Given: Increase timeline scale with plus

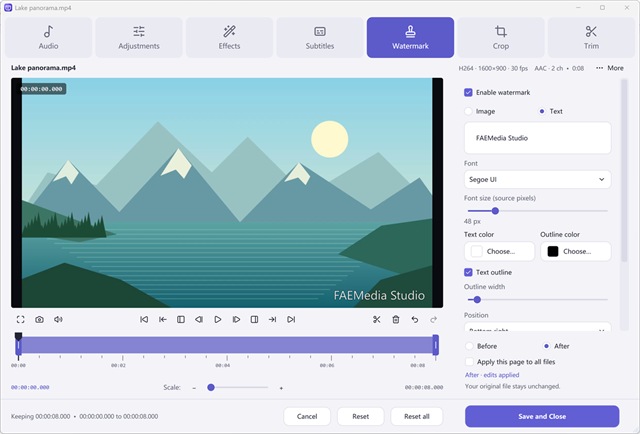Looking at the screenshot, I should (281, 387).
